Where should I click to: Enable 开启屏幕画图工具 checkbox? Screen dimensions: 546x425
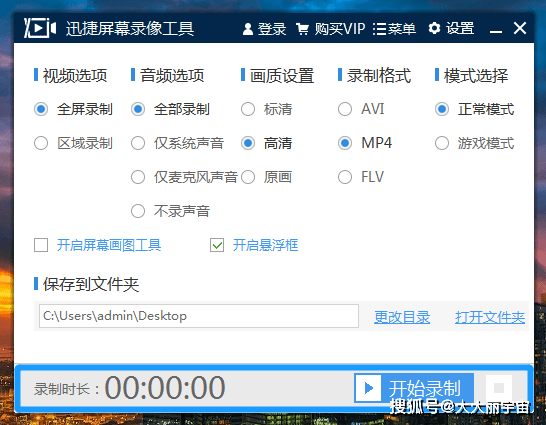(x=41, y=245)
